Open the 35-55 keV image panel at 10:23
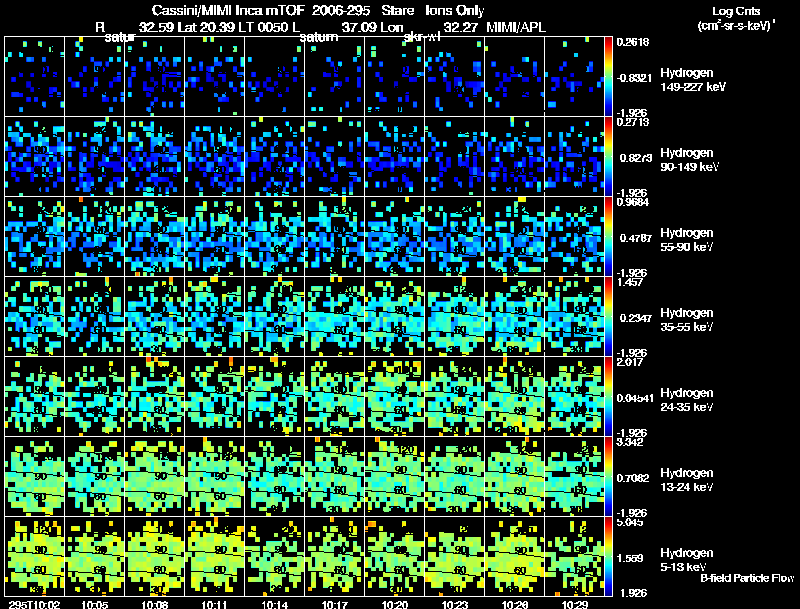This screenshot has width=800, height=609. pos(455,317)
